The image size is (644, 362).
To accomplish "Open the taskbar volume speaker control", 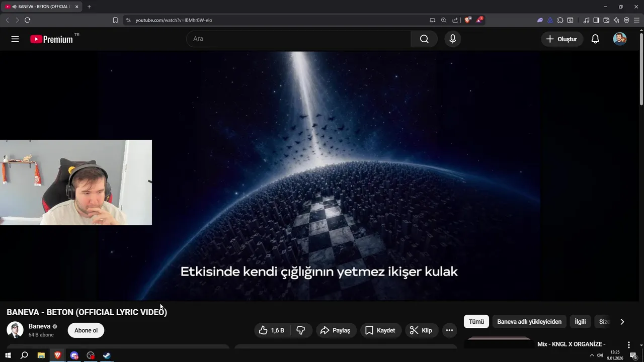I will (x=600, y=355).
